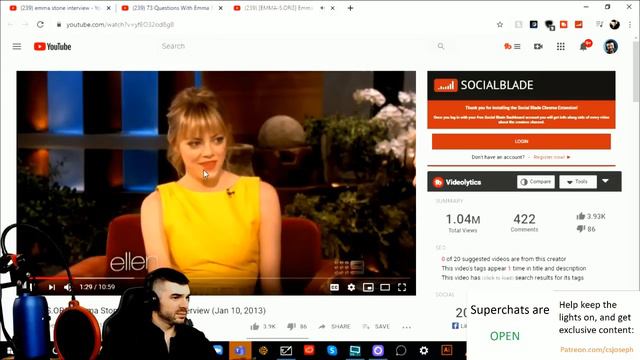Click the Compare button in Videolytics
Image resolution: width=640 pixels, height=360 pixels.
[536, 182]
